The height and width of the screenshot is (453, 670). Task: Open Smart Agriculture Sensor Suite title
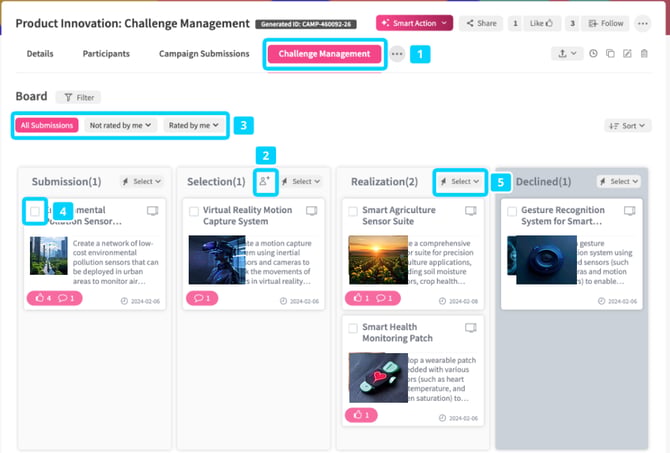click(x=399, y=215)
